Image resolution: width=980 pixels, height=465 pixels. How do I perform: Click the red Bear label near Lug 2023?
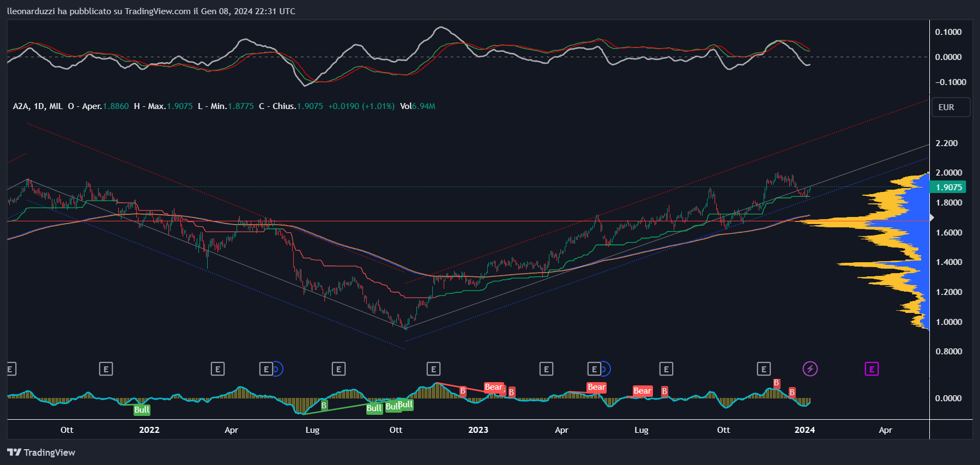[x=642, y=391]
